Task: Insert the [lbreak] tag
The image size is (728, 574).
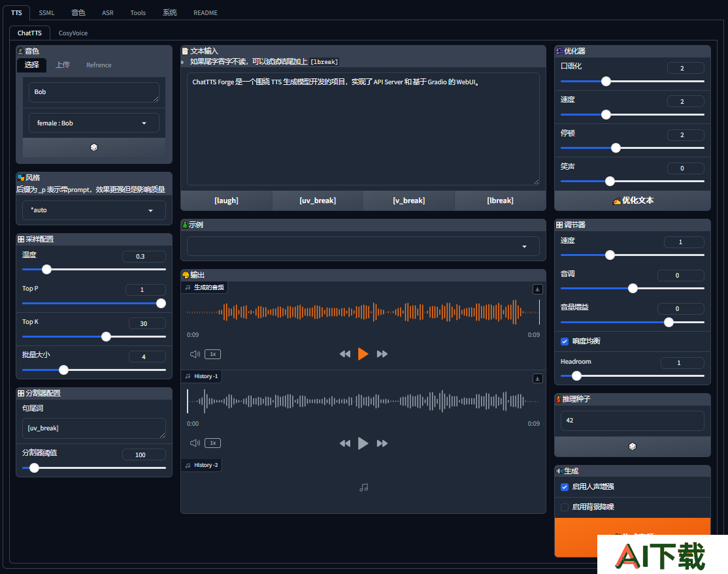Action: (x=500, y=200)
